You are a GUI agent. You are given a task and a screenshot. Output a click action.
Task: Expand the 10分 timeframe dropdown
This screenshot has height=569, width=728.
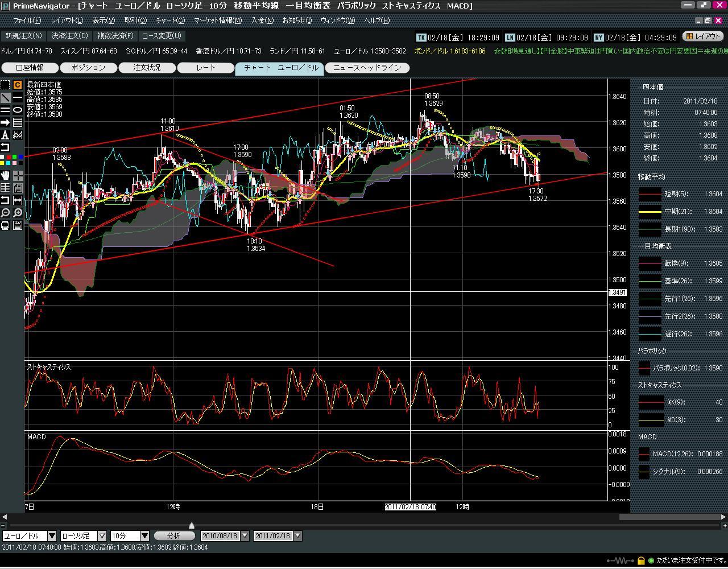144,536
